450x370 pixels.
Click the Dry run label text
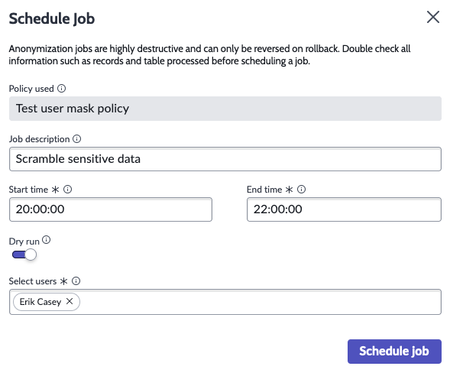pos(24,241)
